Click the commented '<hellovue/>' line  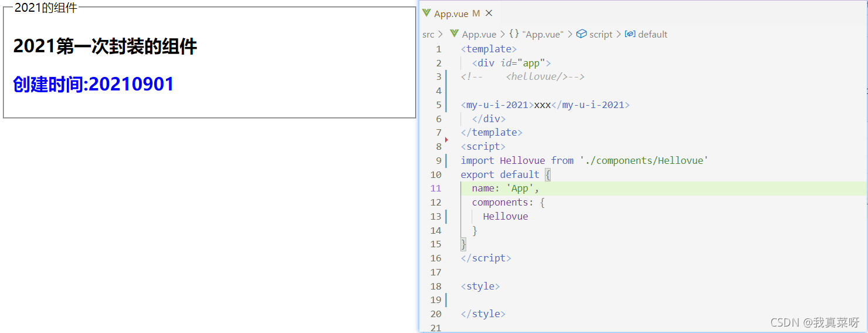pos(523,77)
